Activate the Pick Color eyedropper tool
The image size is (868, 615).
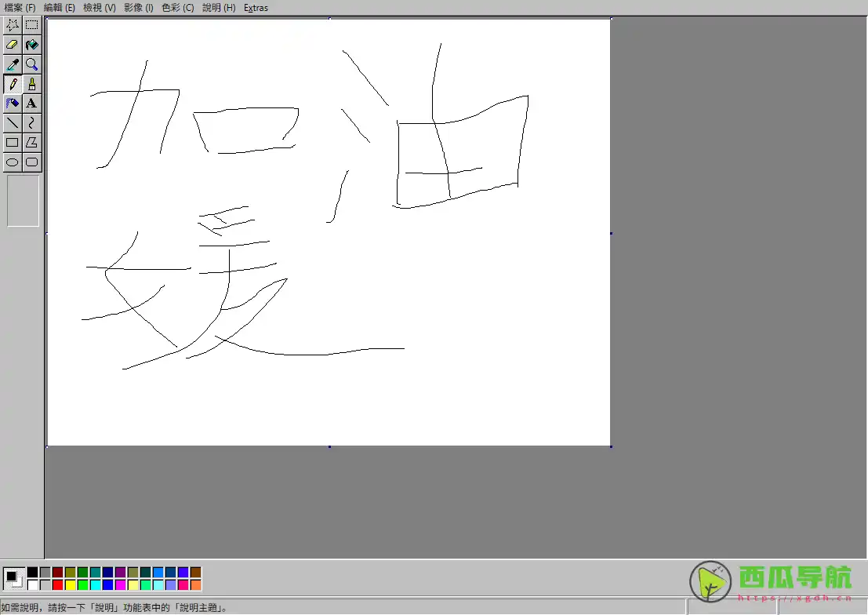(x=13, y=64)
